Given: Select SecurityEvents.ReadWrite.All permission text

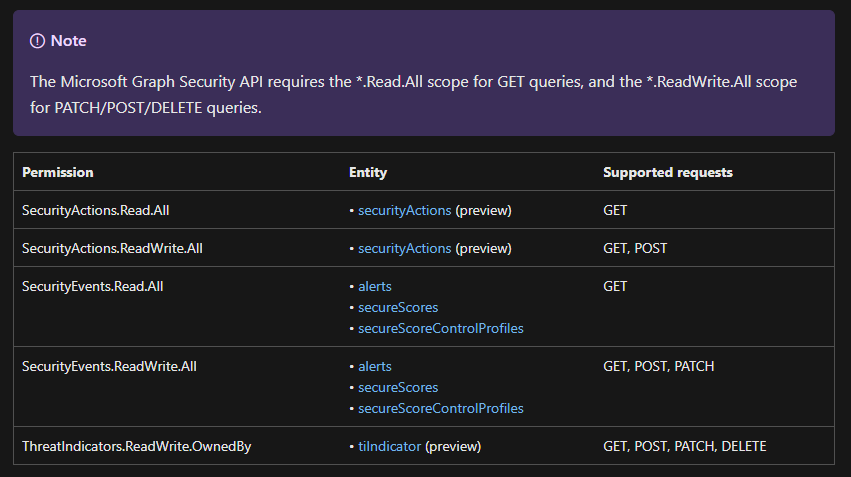Looking at the screenshot, I should (x=109, y=366).
